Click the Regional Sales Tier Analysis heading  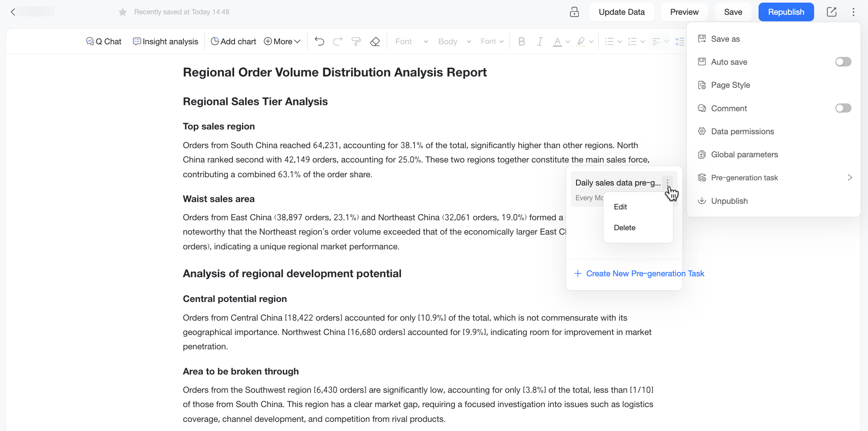[x=255, y=101]
